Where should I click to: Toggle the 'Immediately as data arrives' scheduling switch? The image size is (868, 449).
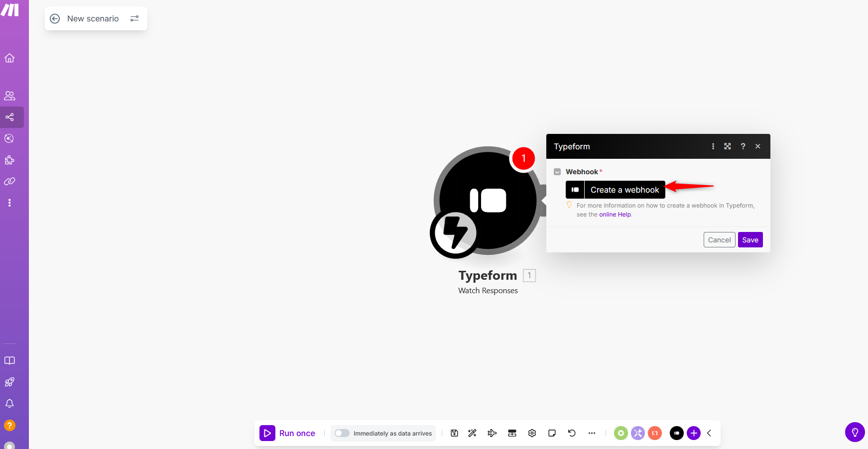342,433
